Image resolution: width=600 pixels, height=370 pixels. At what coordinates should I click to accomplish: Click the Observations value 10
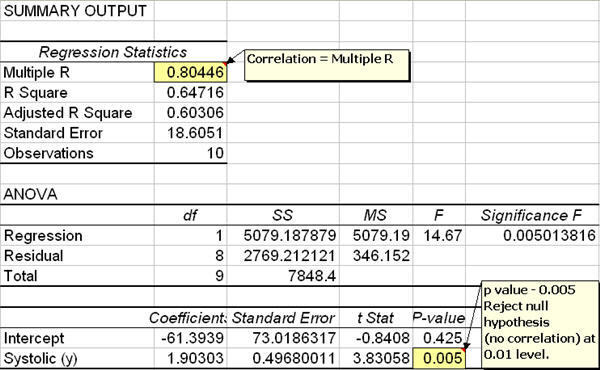191,153
